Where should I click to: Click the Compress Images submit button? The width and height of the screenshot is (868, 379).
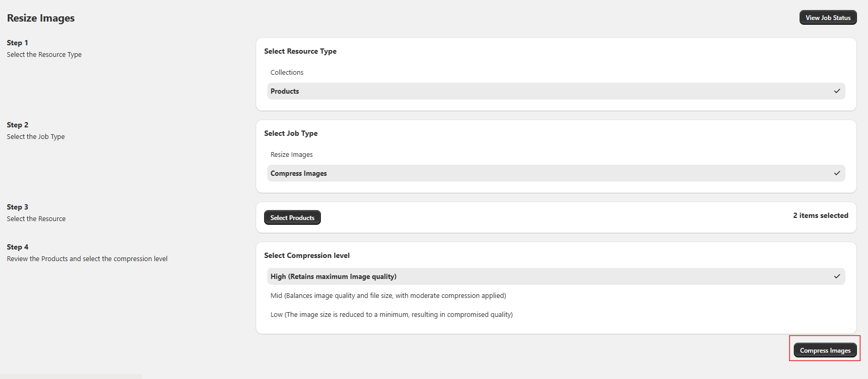(x=825, y=351)
